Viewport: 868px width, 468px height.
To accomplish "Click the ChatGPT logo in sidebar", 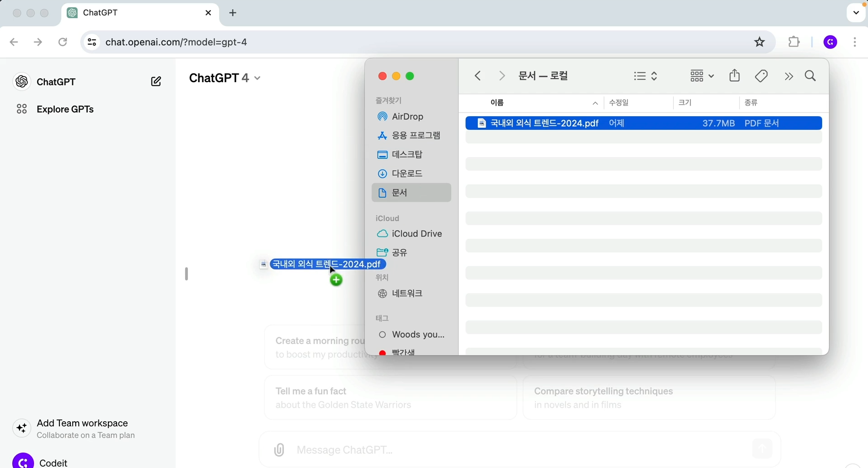I will point(21,82).
